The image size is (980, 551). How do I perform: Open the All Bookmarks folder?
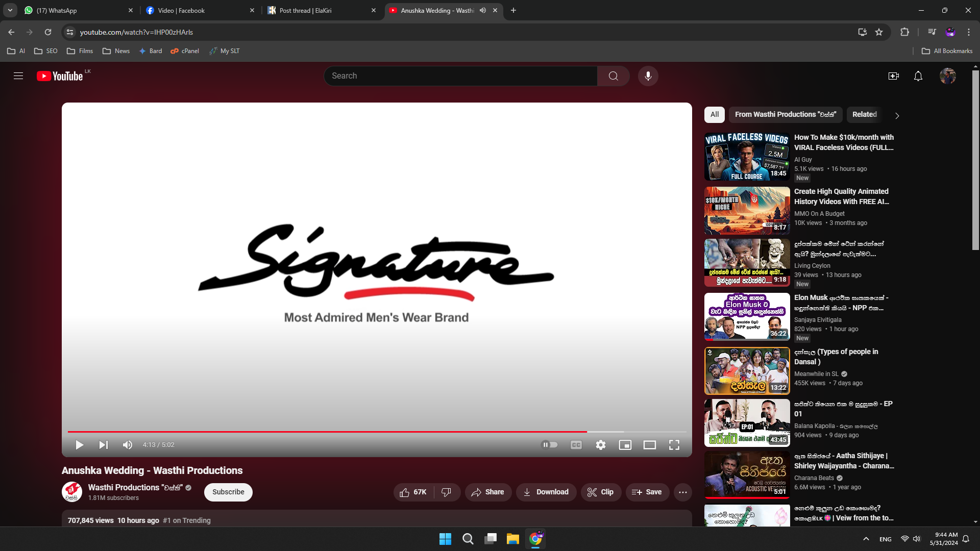pyautogui.click(x=947, y=51)
